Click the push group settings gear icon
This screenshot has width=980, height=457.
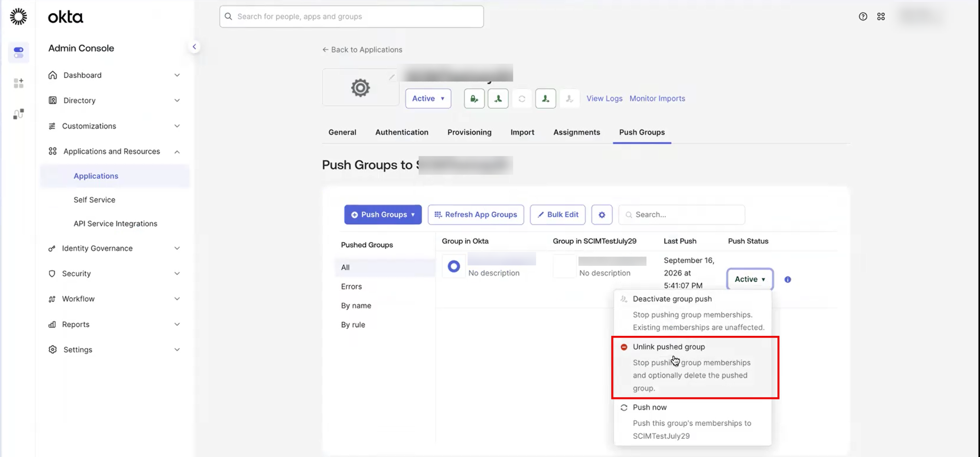click(x=602, y=215)
